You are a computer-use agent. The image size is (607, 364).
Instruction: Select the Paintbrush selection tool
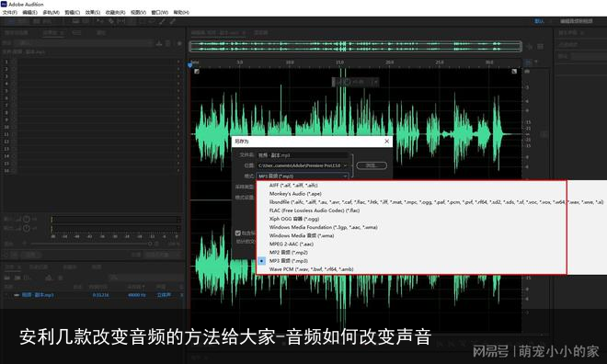click(x=162, y=21)
